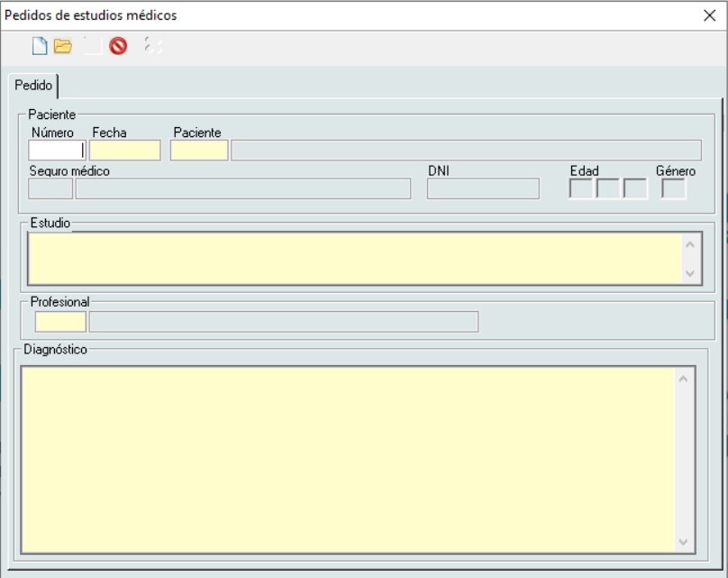Click the Género box
Screen dimensions: 728x578
point(674,188)
